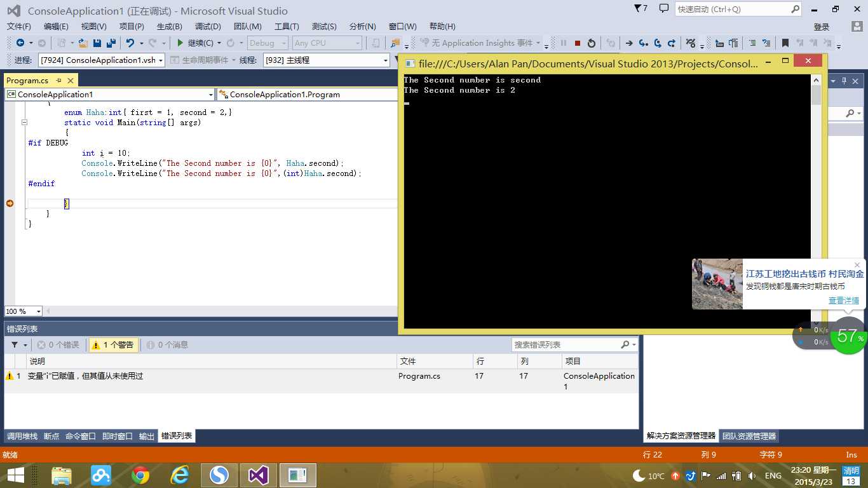Click the breakpoint arrow marker in margin
Image resolution: width=868 pixels, height=488 pixels.
10,203
